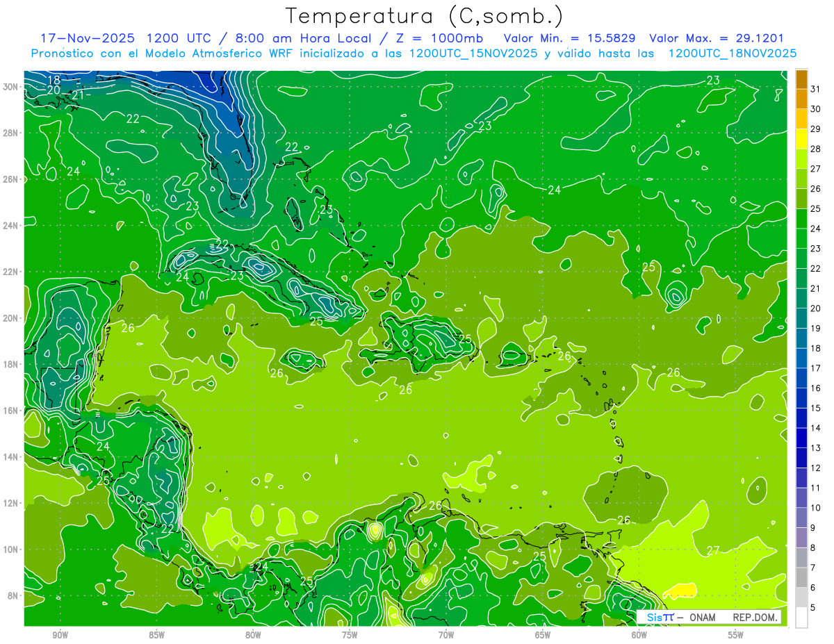The width and height of the screenshot is (834, 644).
Task: Click the "18" contour label on the map
Action: (54, 81)
